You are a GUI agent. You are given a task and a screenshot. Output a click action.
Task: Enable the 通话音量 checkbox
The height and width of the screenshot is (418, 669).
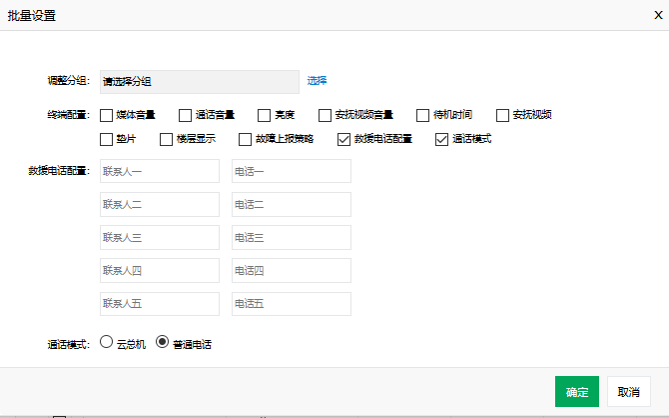185,116
